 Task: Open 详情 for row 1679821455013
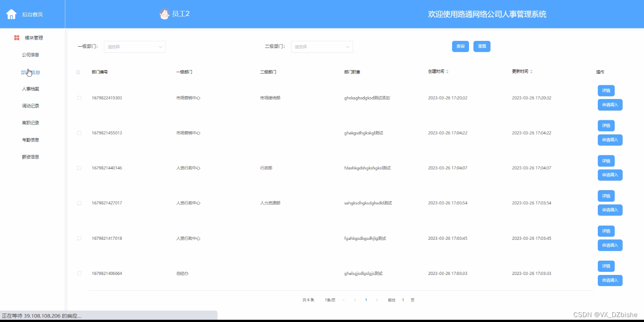point(606,126)
